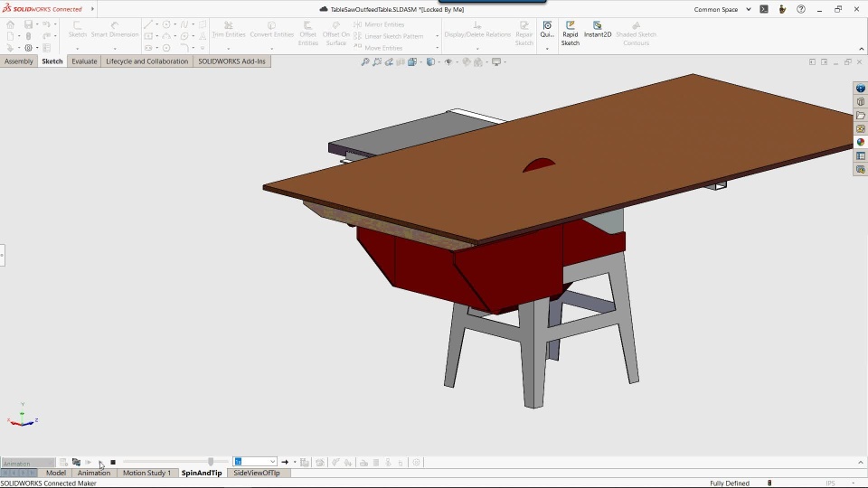Switch to the Animation motion tab
The image size is (868, 488).
(93, 473)
